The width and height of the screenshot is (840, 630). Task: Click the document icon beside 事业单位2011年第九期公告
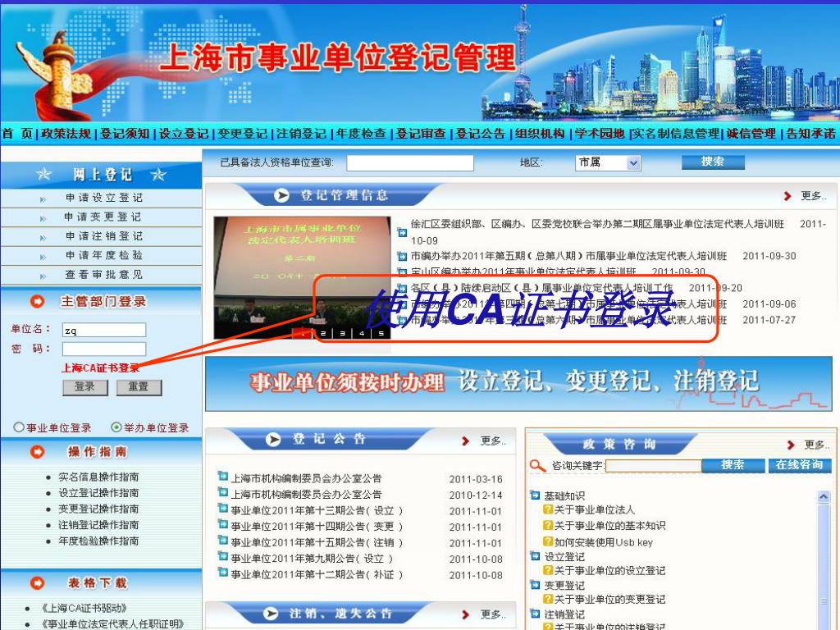tap(223, 557)
